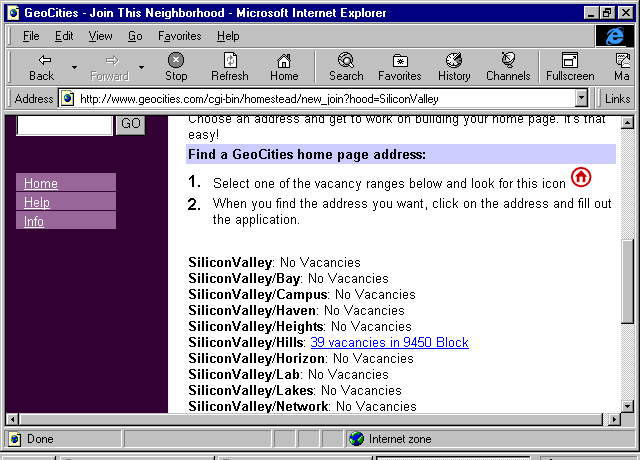Click the page icon in Address bar

coord(67,98)
